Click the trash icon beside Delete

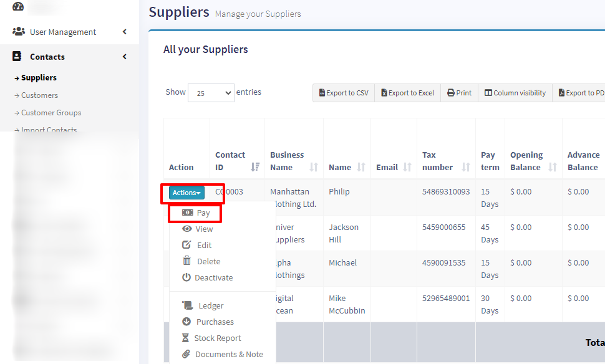click(186, 261)
